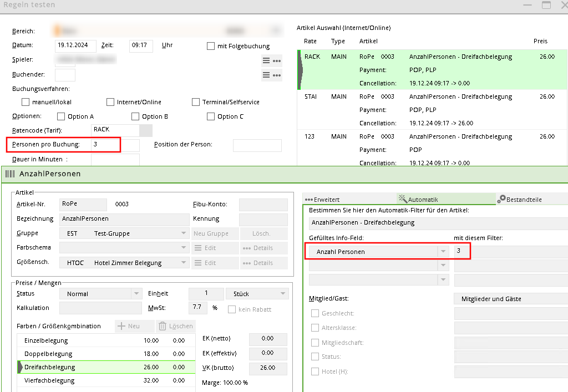568x392 pixels.
Task: Check the Internet/Online booking method
Action: (x=111, y=102)
